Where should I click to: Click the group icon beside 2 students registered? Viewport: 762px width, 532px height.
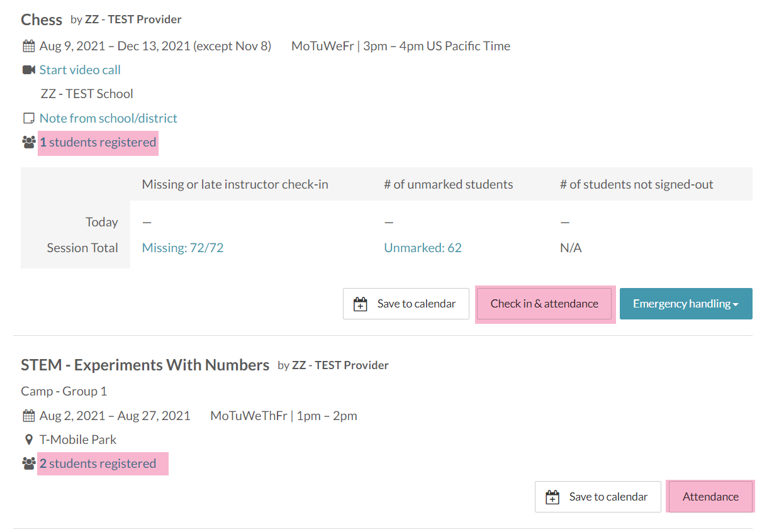28,464
